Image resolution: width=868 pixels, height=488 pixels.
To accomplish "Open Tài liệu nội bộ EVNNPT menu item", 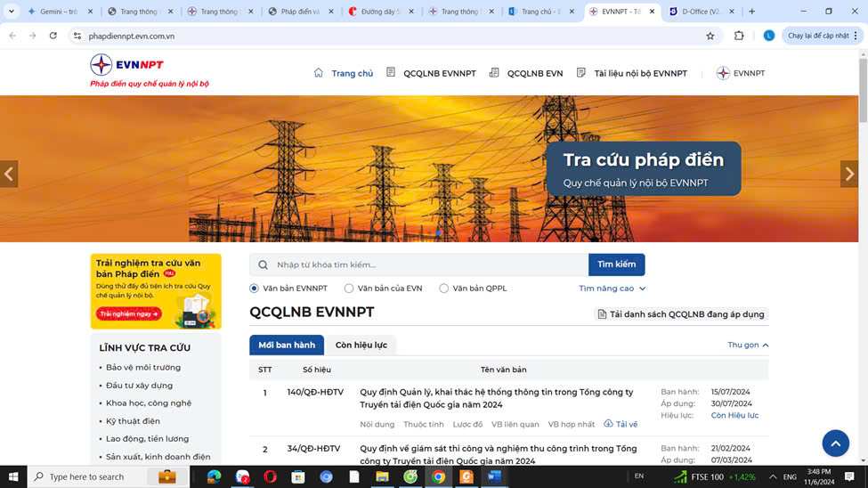I will tap(640, 73).
